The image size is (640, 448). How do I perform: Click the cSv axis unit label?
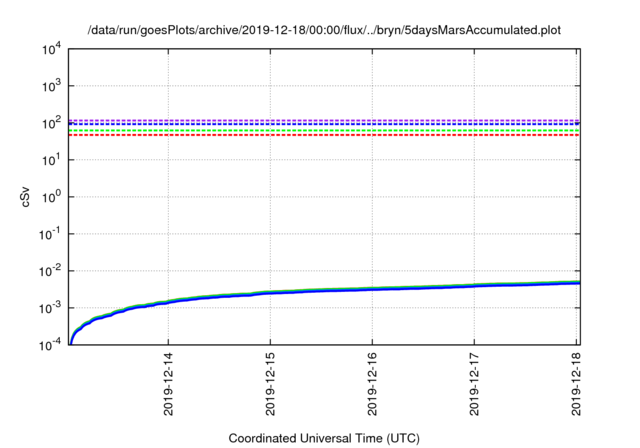coord(25,197)
